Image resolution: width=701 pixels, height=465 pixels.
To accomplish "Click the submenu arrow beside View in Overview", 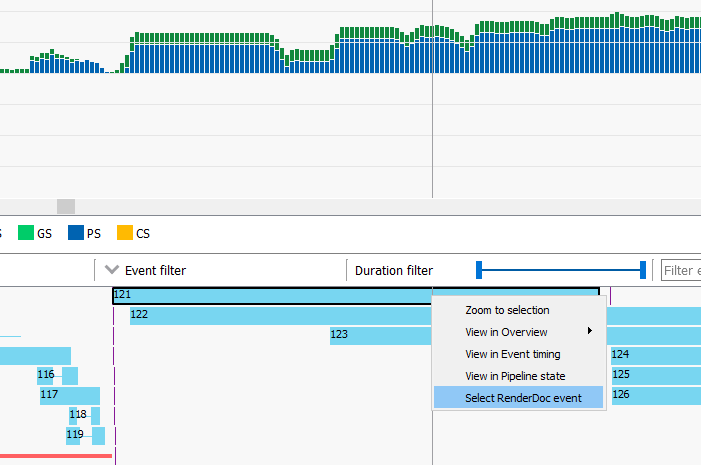I will tap(590, 331).
